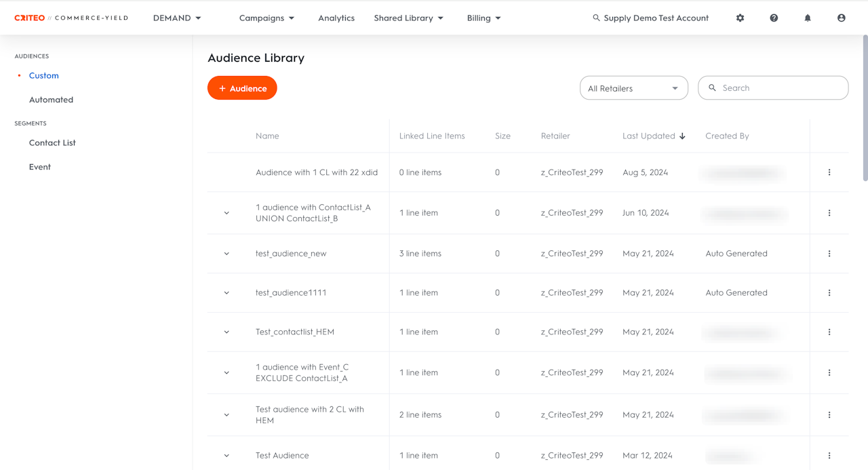Open the three-dot menu for Test_contactlist_HEM
Image resolution: width=868 pixels, height=470 pixels.
(829, 332)
